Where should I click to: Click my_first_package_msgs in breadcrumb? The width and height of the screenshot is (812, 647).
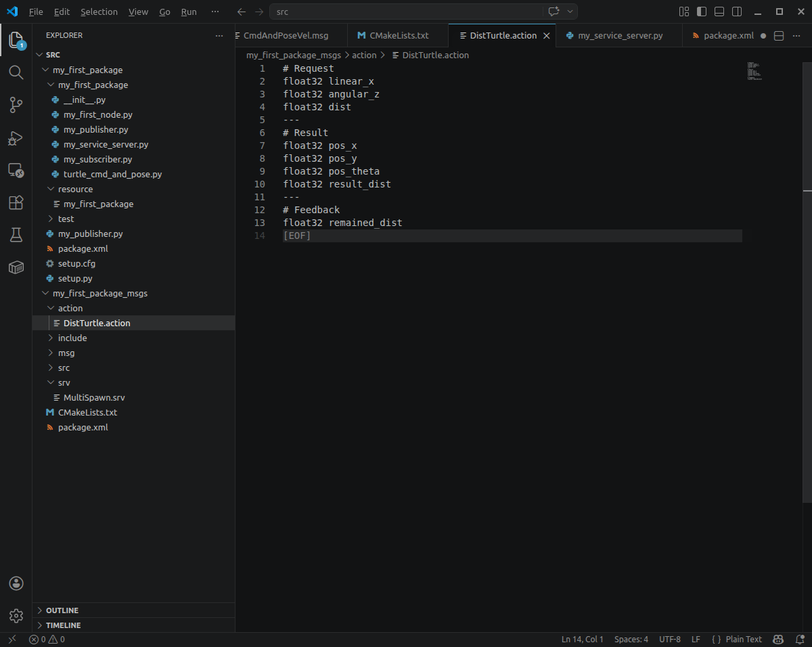point(294,55)
